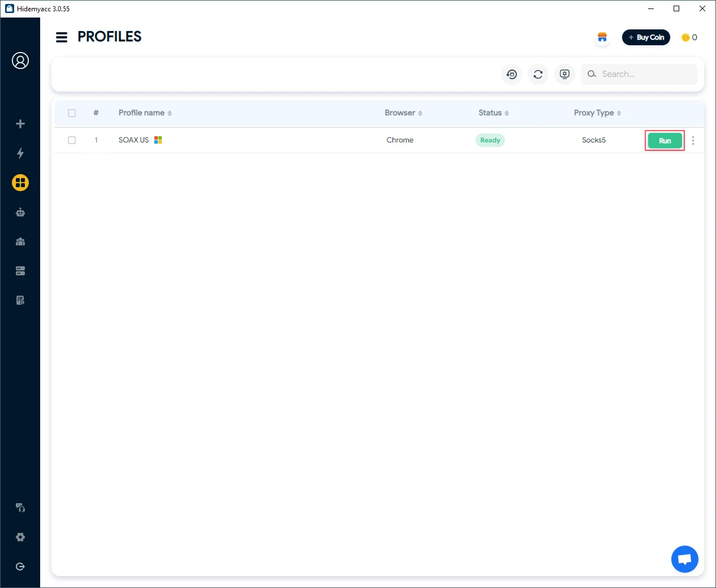Run the SOAX US profile

(x=665, y=141)
